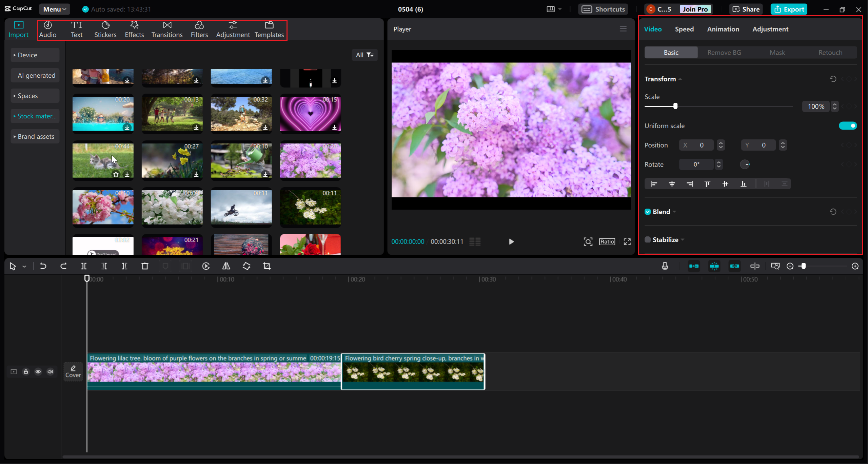Click the Rotate clip icon in toolbar
The image size is (868, 464).
[246, 266]
